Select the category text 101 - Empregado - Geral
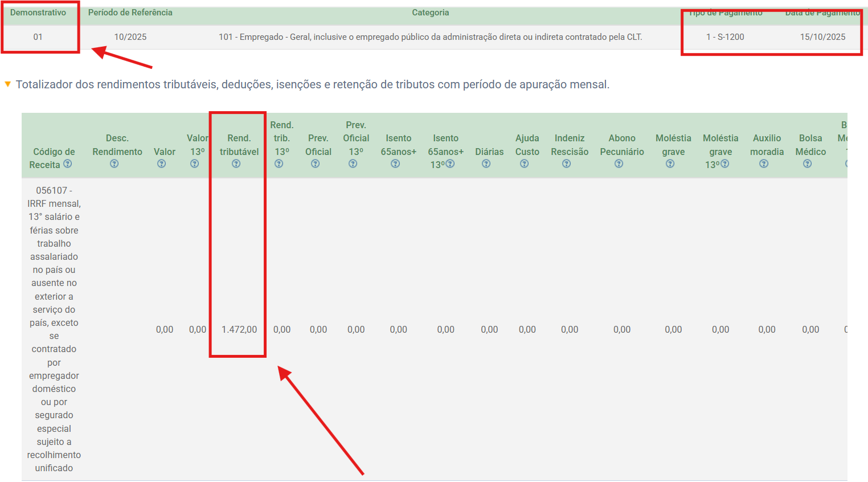The width and height of the screenshot is (868, 482). 431,37
